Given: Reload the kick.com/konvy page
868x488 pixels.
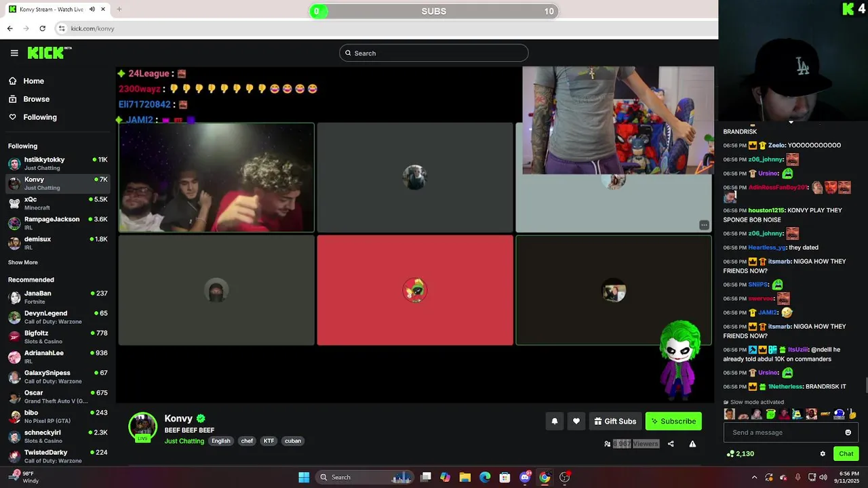Looking at the screenshot, I should click(x=42, y=28).
